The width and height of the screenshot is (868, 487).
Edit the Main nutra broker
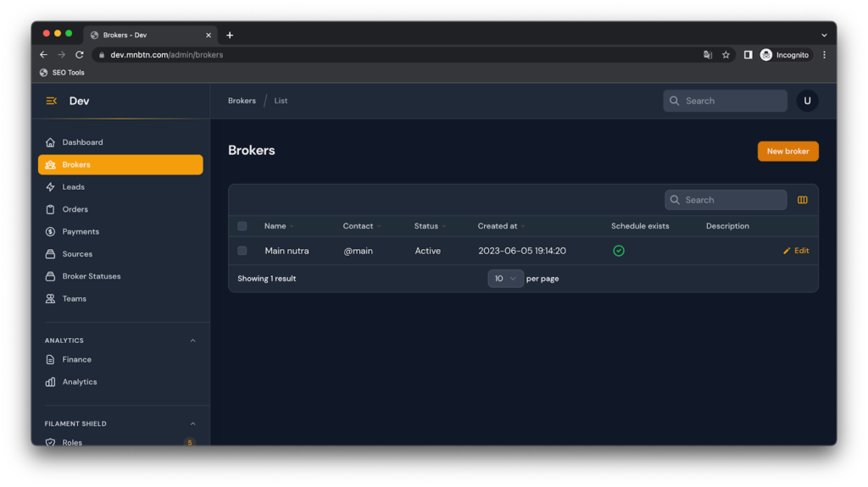pyautogui.click(x=796, y=251)
